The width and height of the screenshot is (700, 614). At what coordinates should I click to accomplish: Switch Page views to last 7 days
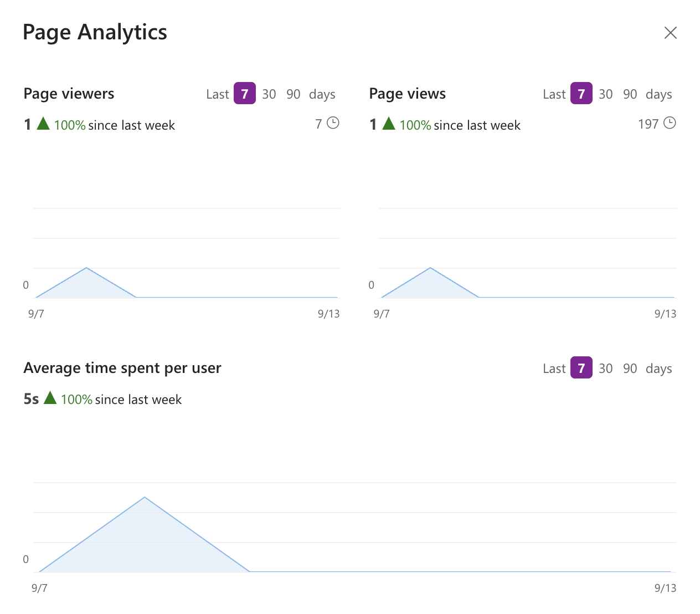[581, 94]
